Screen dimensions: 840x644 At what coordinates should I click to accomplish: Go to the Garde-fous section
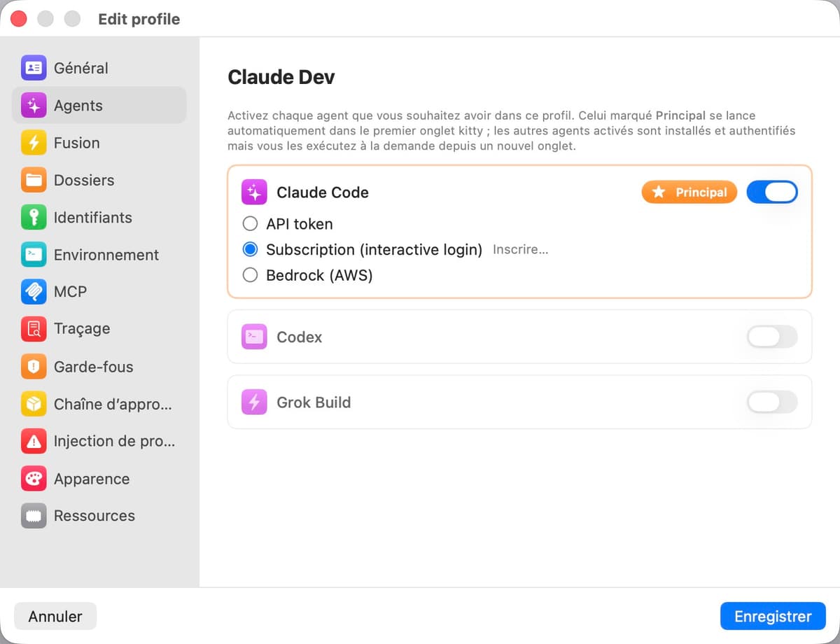tap(99, 367)
